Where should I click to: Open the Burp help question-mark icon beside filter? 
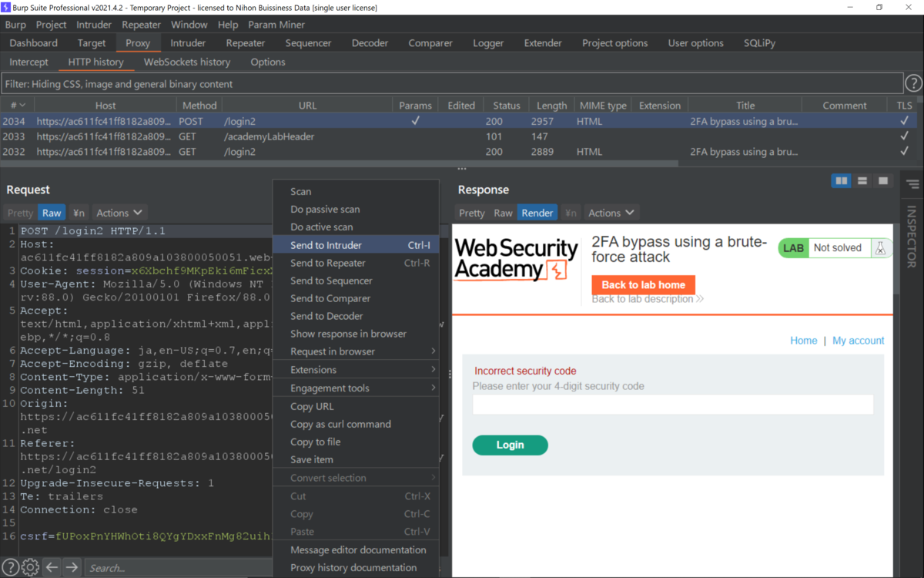coord(913,83)
